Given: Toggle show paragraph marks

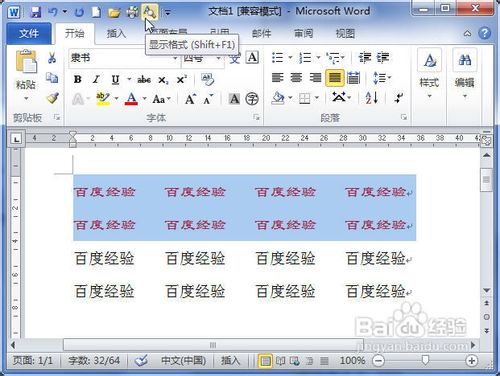Looking at the screenshot, I should click(399, 98).
